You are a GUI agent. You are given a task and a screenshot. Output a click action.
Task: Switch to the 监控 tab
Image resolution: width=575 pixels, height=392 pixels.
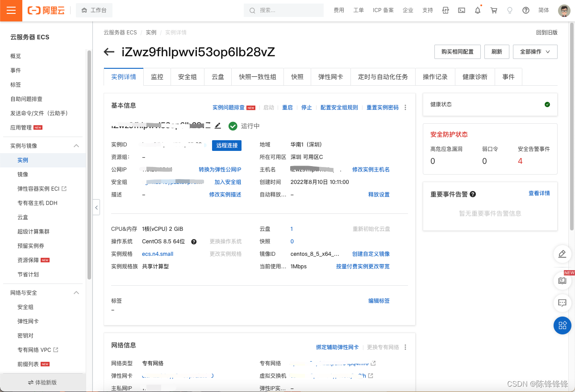pos(157,76)
